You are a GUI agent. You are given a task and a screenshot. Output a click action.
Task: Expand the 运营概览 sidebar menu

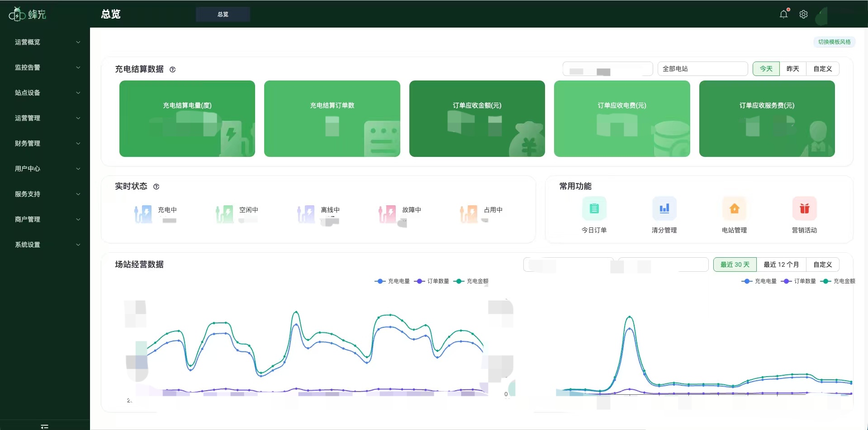45,42
